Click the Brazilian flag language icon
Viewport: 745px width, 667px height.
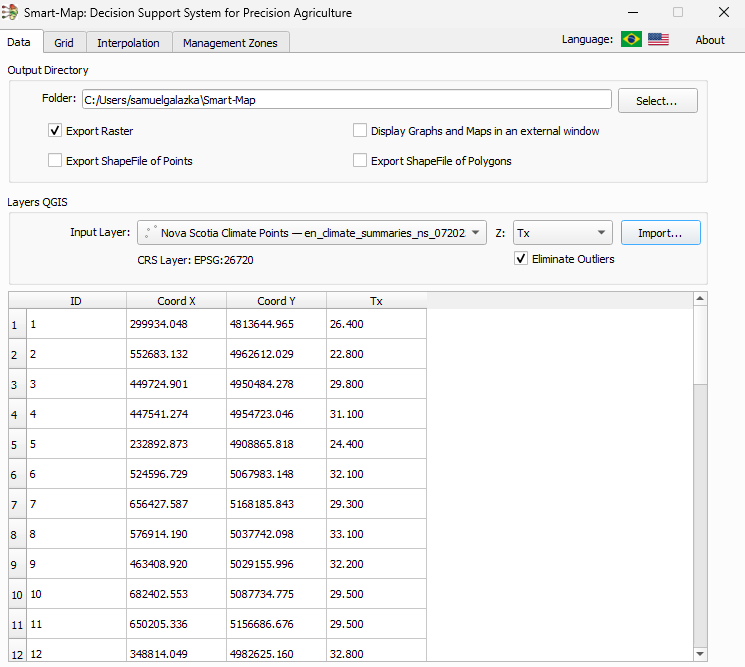coord(631,39)
